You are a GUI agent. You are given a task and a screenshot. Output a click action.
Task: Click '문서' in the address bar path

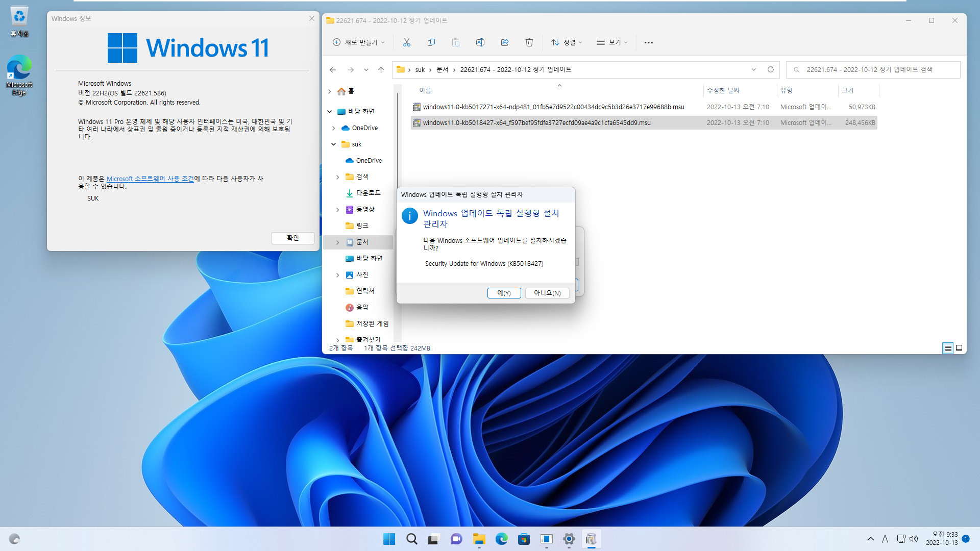click(442, 70)
